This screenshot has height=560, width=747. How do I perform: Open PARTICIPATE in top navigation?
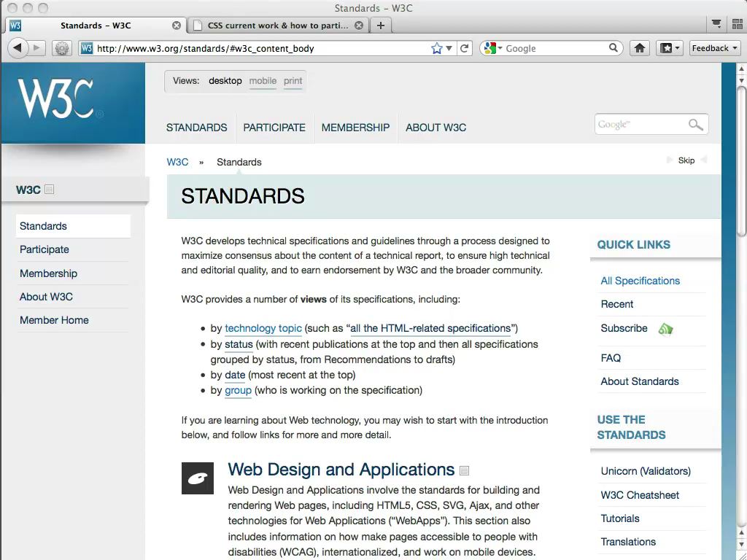274,128
